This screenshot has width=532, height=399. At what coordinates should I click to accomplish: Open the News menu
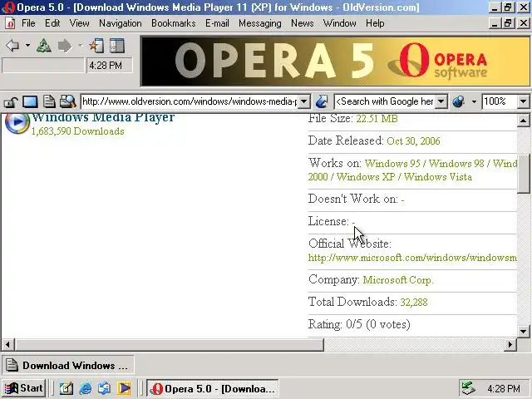(302, 23)
